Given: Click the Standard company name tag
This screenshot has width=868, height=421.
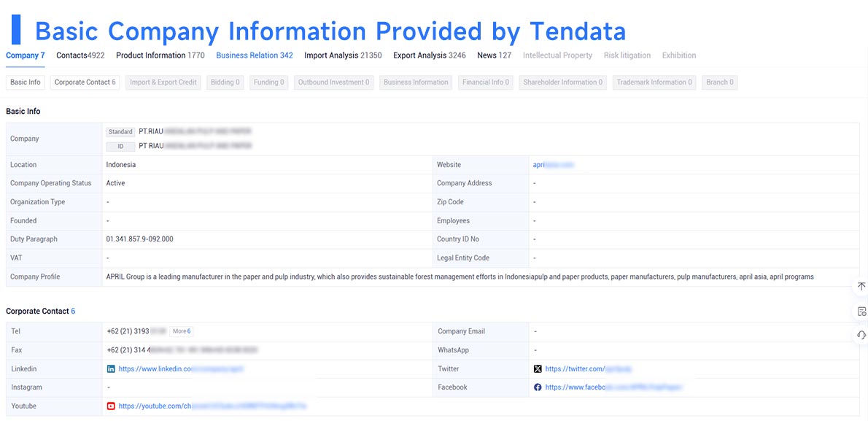Looking at the screenshot, I should coord(120,132).
